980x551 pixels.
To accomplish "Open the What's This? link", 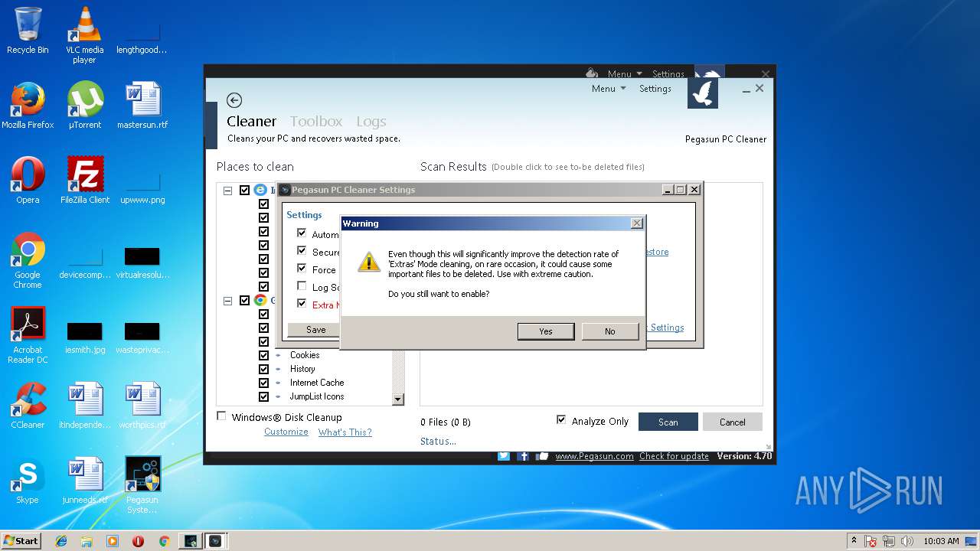I will tap(345, 432).
